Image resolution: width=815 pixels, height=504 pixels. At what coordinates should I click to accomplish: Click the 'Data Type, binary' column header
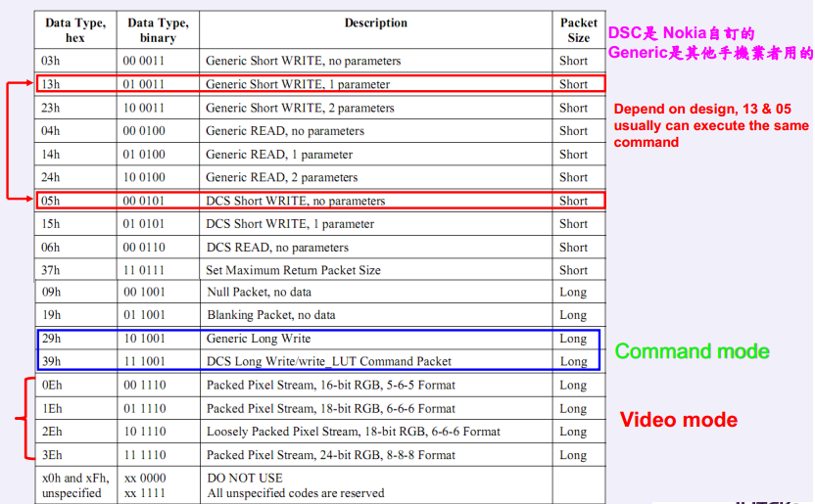[158, 30]
